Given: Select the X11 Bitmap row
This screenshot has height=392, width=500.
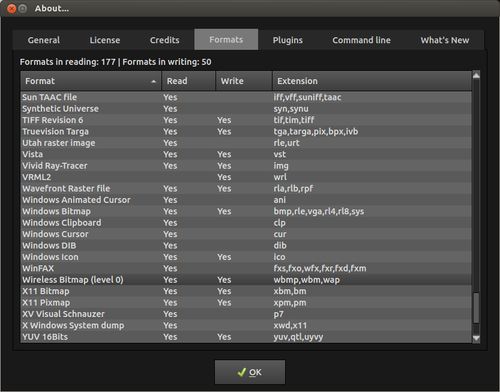Looking at the screenshot, I should click(x=246, y=291).
